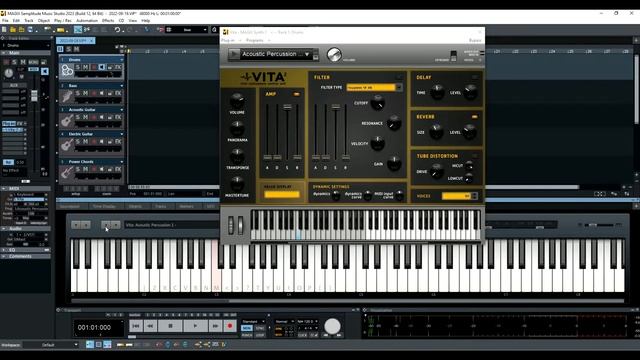Open the Track menu
The image size is (640, 360).
(x=29, y=20)
